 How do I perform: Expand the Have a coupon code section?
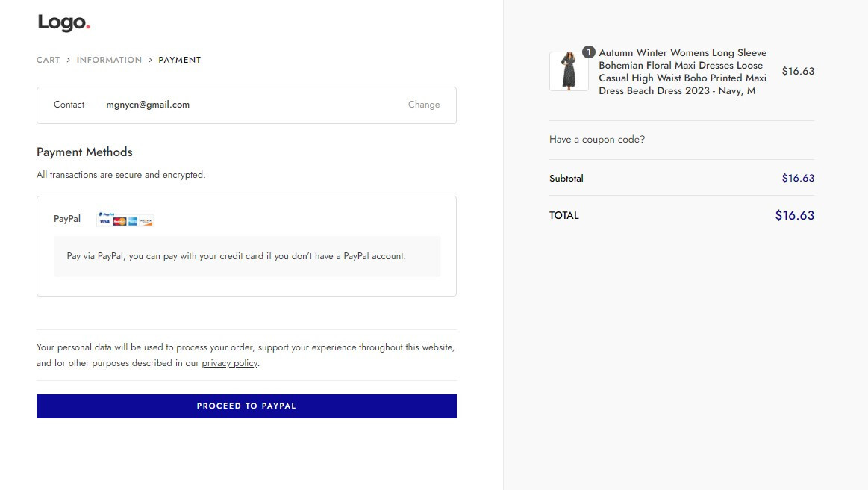coord(597,140)
